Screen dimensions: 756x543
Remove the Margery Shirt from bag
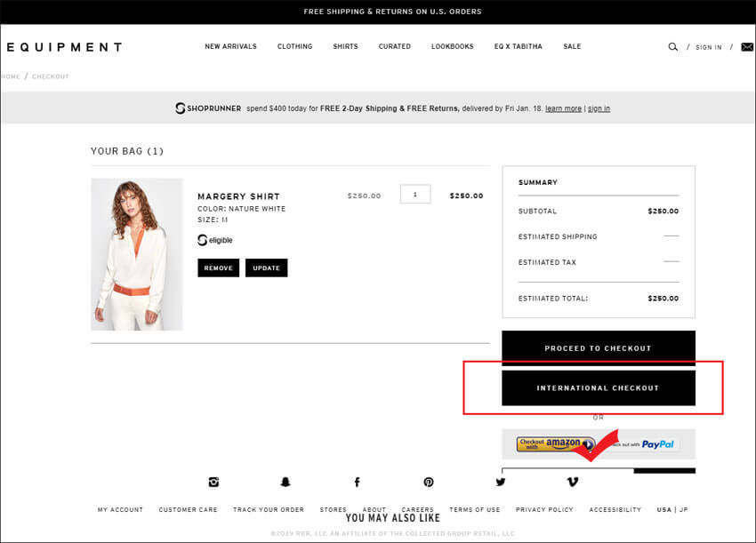click(x=218, y=268)
